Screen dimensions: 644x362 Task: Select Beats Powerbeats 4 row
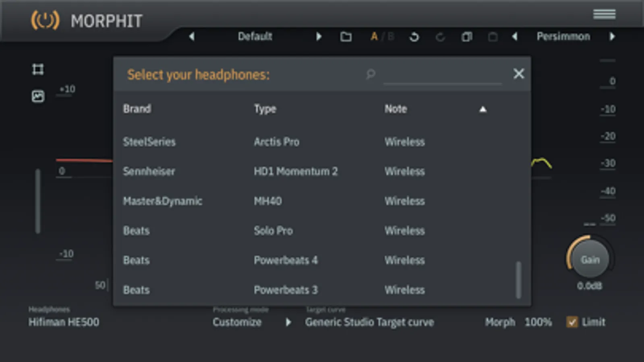point(314,260)
